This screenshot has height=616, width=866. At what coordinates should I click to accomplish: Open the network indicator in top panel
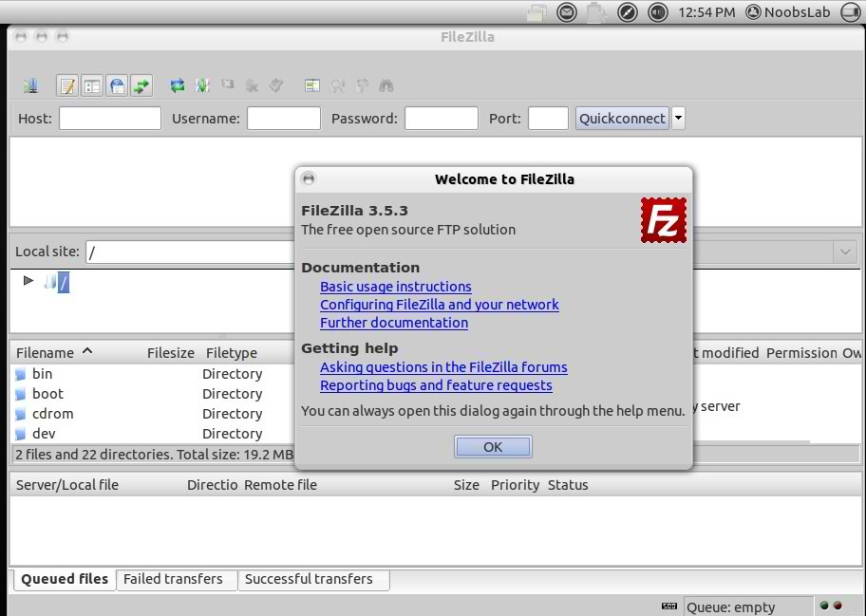(x=627, y=12)
